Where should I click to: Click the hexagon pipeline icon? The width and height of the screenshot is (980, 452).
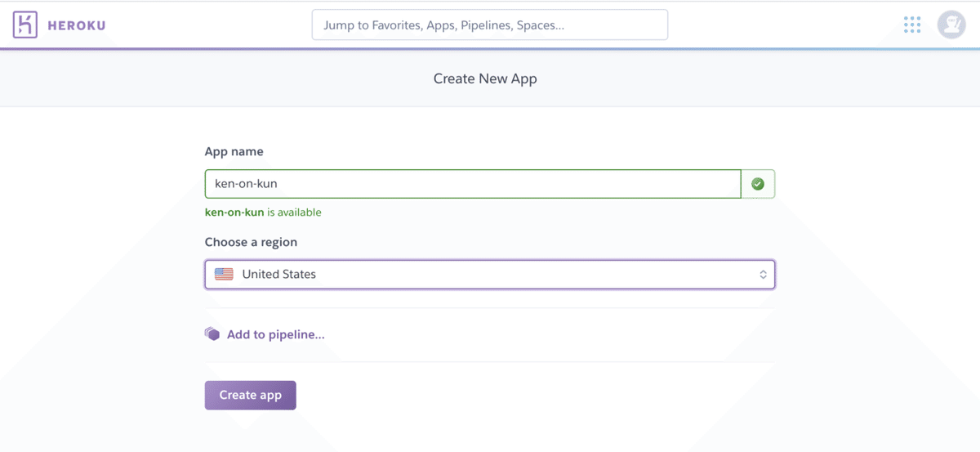212,334
